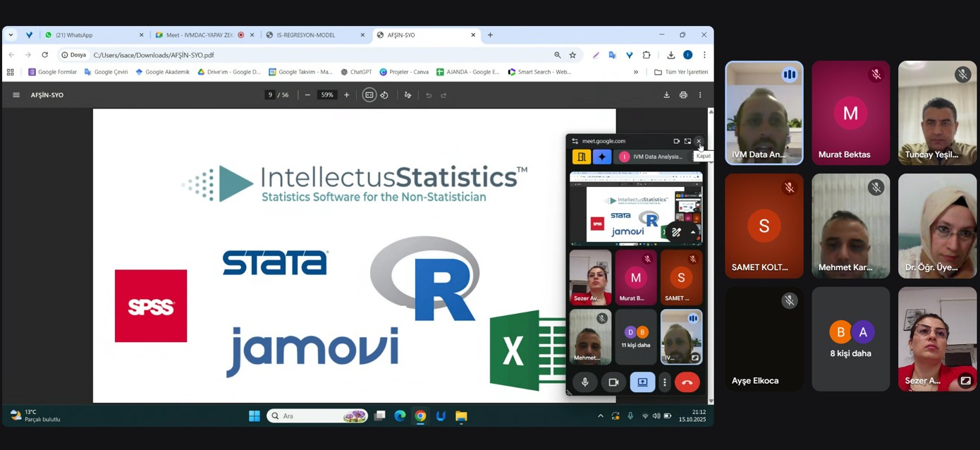Expand the system tray hidden icons
The height and width of the screenshot is (450, 980).
[601, 416]
